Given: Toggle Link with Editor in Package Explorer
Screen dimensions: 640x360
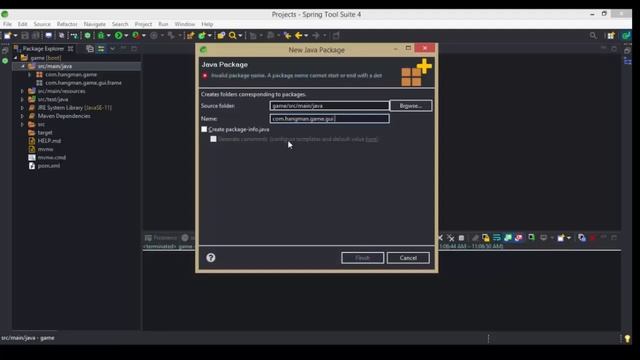Looking at the screenshot, I should pos(101,49).
